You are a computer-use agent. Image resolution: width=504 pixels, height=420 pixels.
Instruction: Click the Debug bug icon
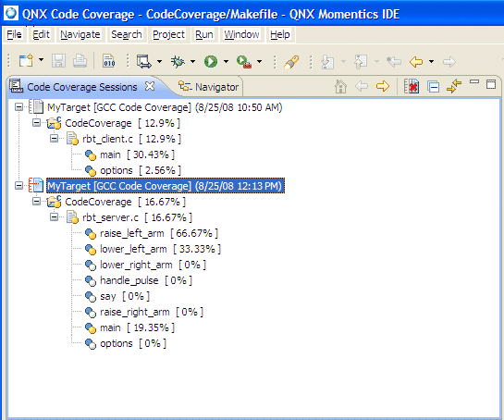pyautogui.click(x=178, y=61)
